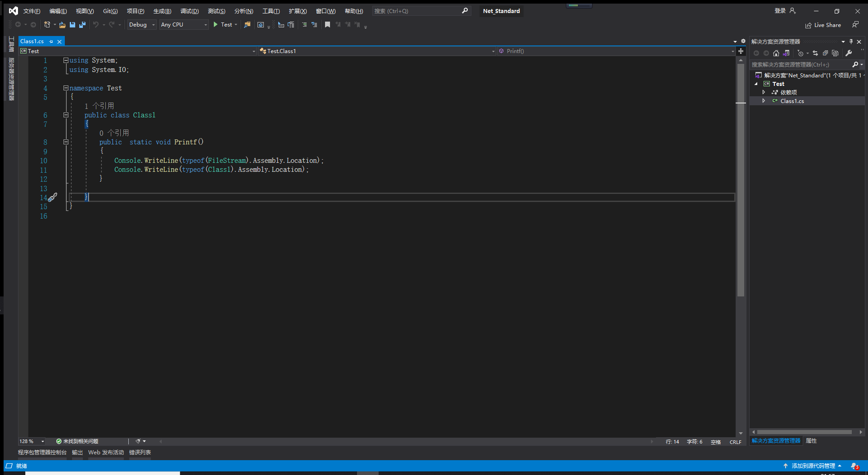Viewport: 868px width, 475px height.
Task: Open the Test project navigation dropdown
Action: (x=138, y=51)
